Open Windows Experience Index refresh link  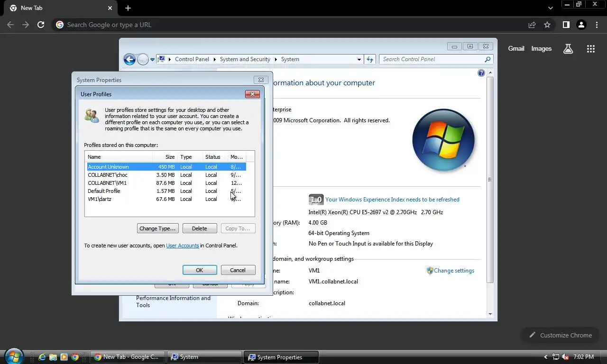point(392,200)
